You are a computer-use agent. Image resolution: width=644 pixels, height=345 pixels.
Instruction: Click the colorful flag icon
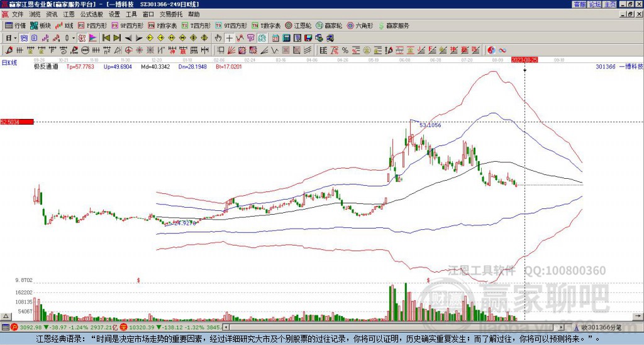(93, 38)
